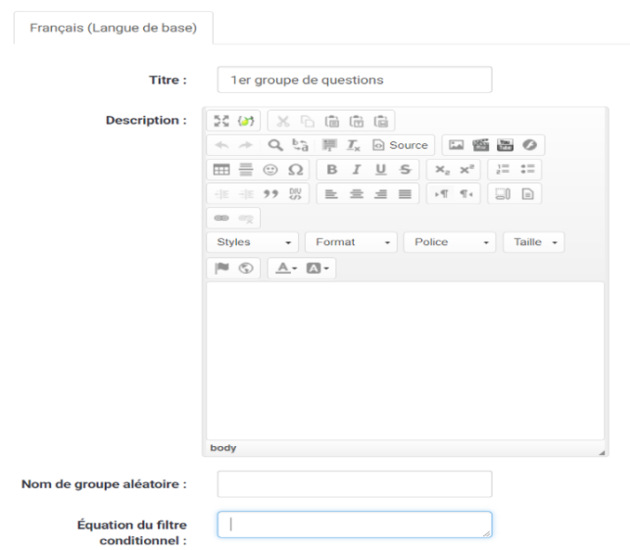Click the Show Blocks icon
This screenshot has width=630, height=550.
coord(503,194)
